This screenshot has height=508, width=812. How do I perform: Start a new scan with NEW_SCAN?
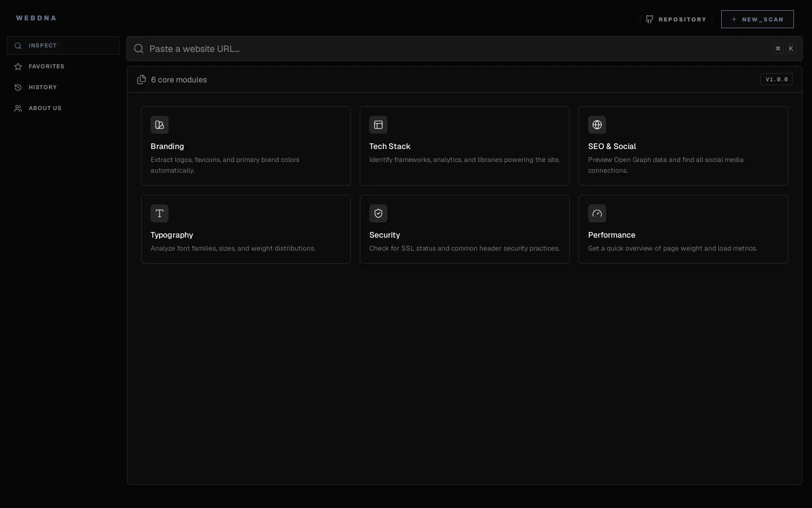(x=757, y=19)
